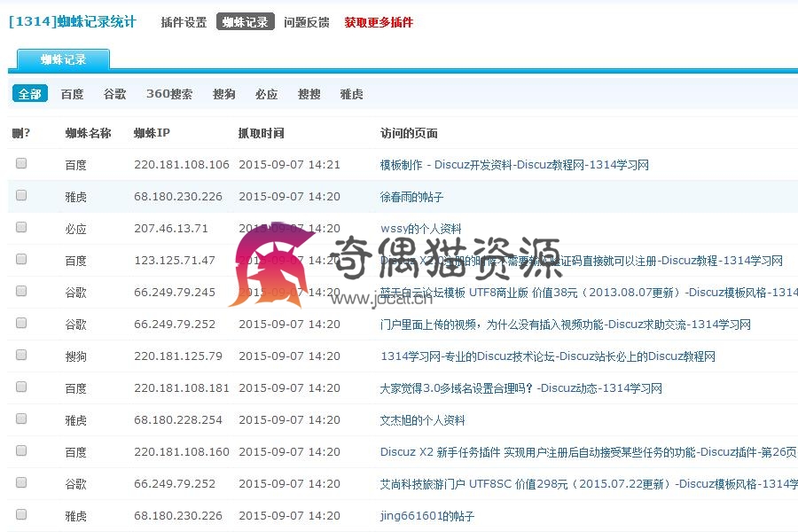Check box for row jing661601的帖子
Screen dimensions: 798x532
pos(21,514)
